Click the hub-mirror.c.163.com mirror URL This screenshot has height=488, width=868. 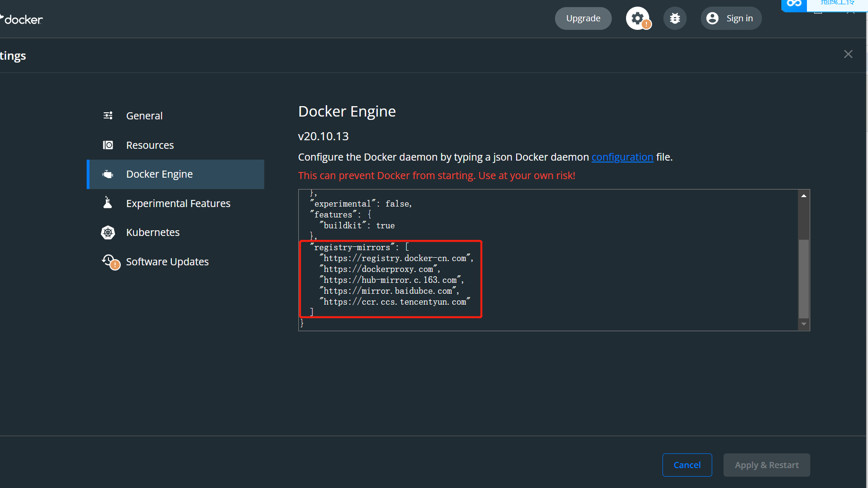click(x=392, y=280)
